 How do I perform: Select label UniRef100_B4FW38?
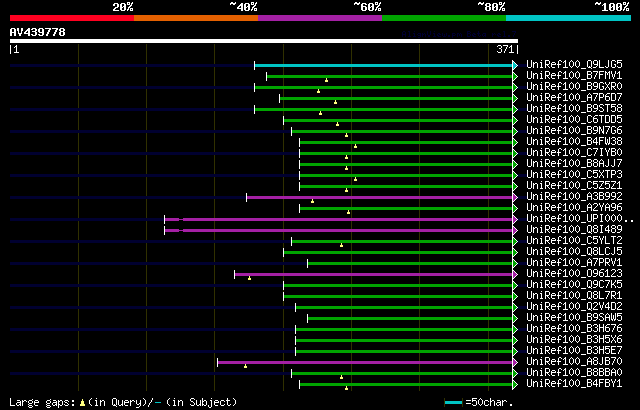pyautogui.click(x=574, y=142)
